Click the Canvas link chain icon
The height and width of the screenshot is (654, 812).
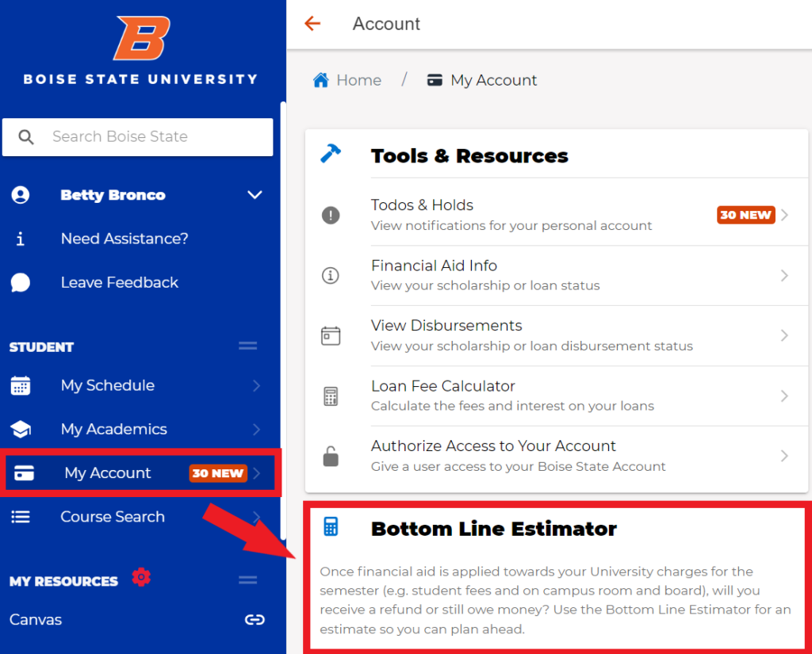coord(255,620)
